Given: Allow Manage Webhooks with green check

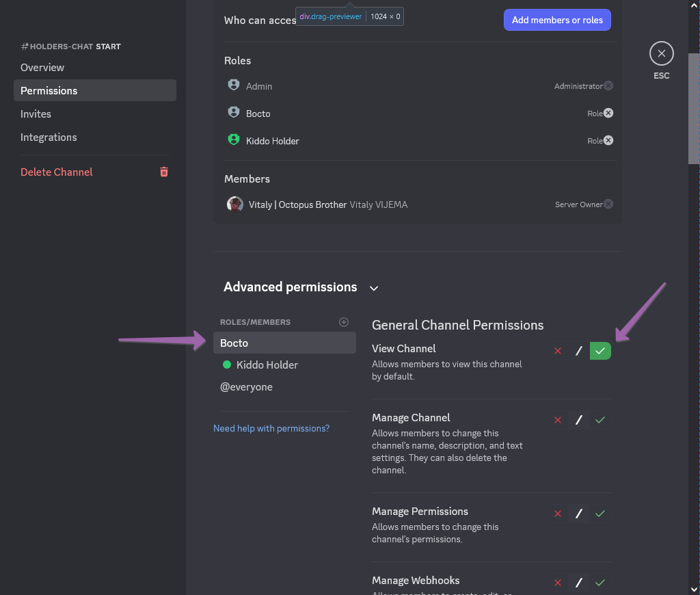Looking at the screenshot, I should pyautogui.click(x=600, y=583).
